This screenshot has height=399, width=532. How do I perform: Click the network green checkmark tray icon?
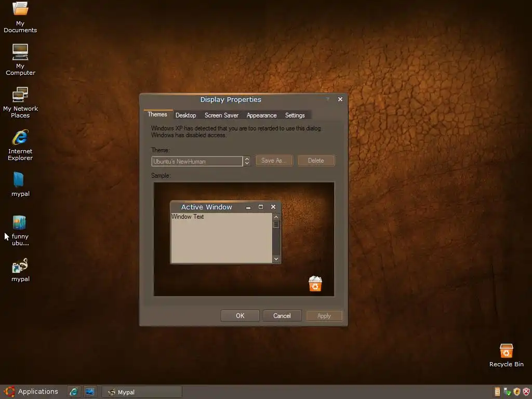point(507,392)
